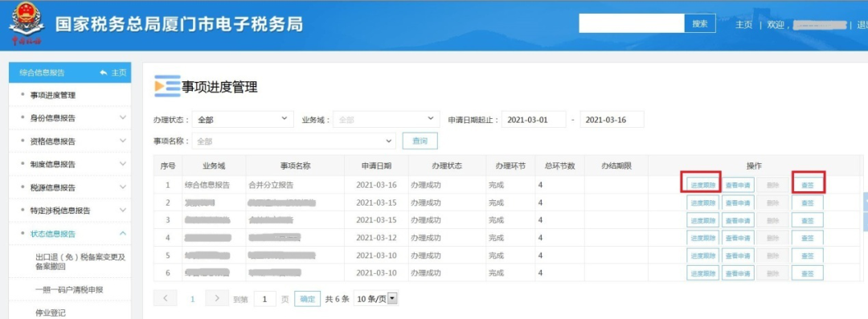Click 进度跟踪 in row number 6

click(x=703, y=272)
